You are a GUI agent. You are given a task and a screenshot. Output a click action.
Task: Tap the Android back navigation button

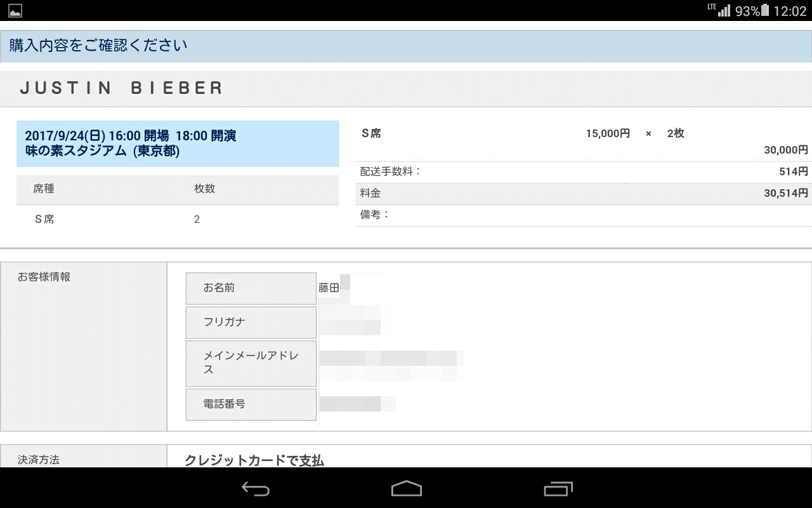tap(256, 488)
